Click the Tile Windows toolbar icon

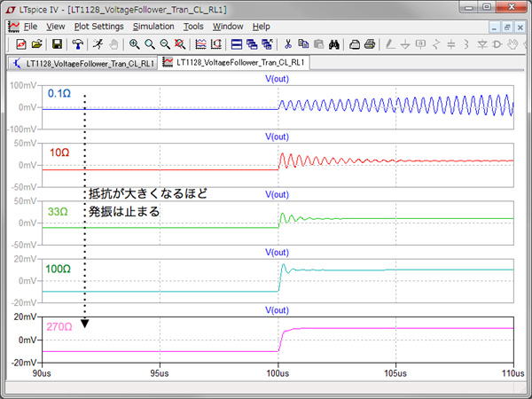click(x=238, y=43)
